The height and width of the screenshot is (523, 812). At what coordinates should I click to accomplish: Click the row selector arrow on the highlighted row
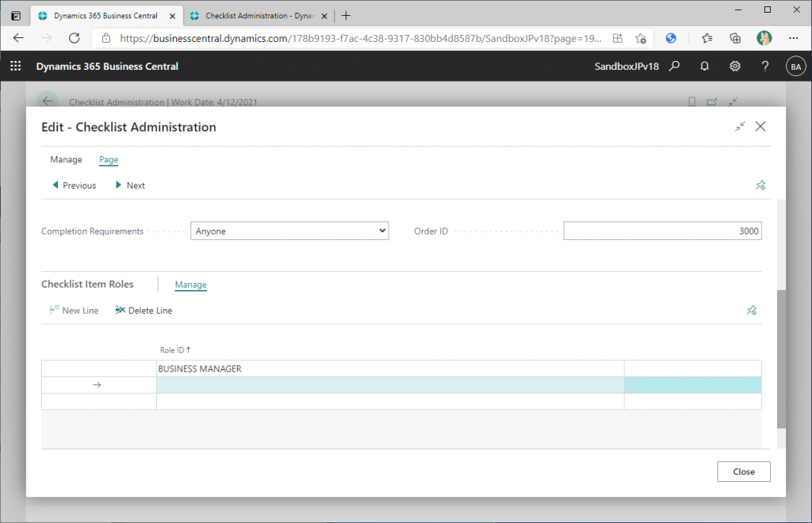[x=97, y=385]
